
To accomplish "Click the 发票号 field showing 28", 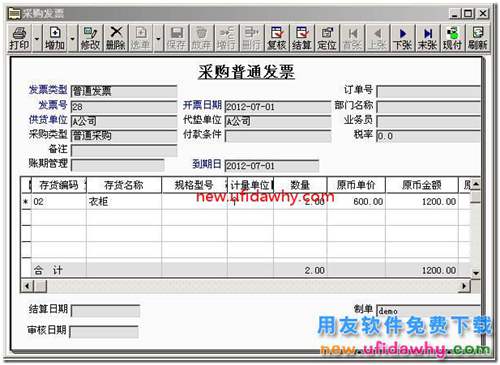I will point(124,107).
